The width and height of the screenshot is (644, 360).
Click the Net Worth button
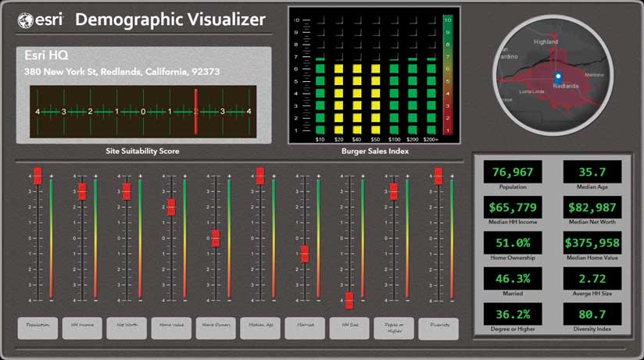click(x=127, y=328)
